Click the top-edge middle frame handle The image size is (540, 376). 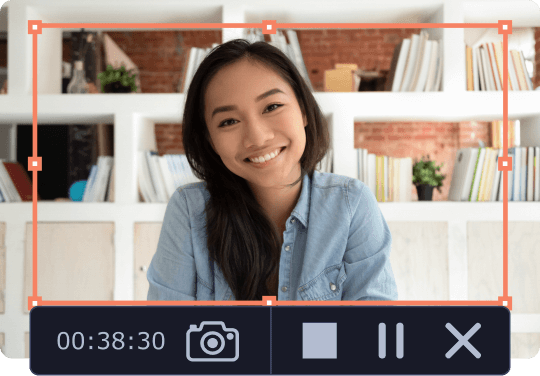(269, 27)
